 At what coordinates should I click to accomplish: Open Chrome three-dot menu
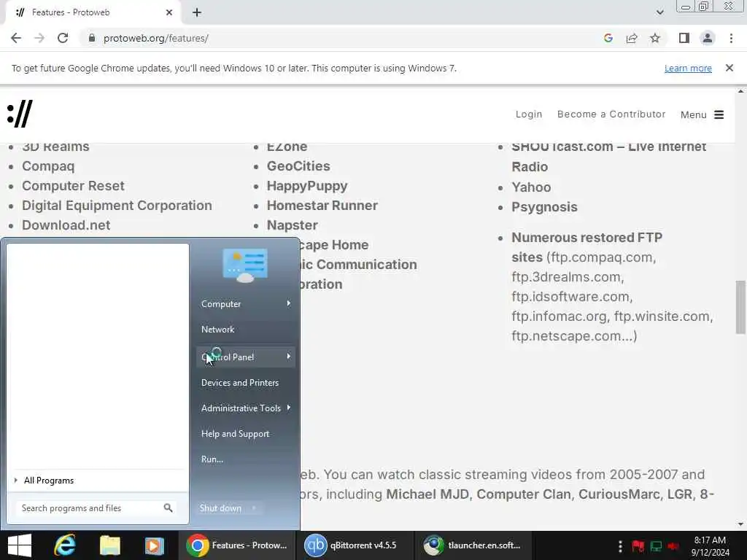731,38
